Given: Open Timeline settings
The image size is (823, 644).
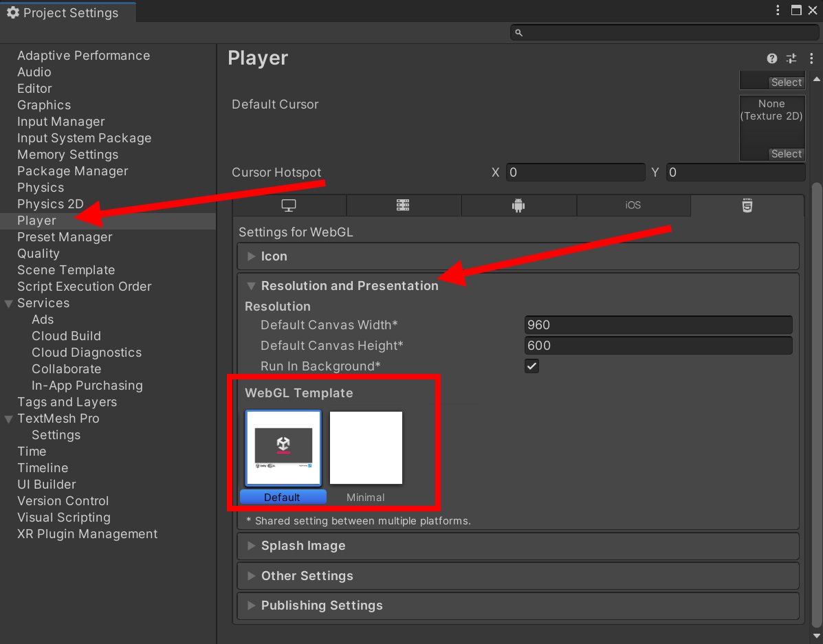Looking at the screenshot, I should (x=43, y=467).
